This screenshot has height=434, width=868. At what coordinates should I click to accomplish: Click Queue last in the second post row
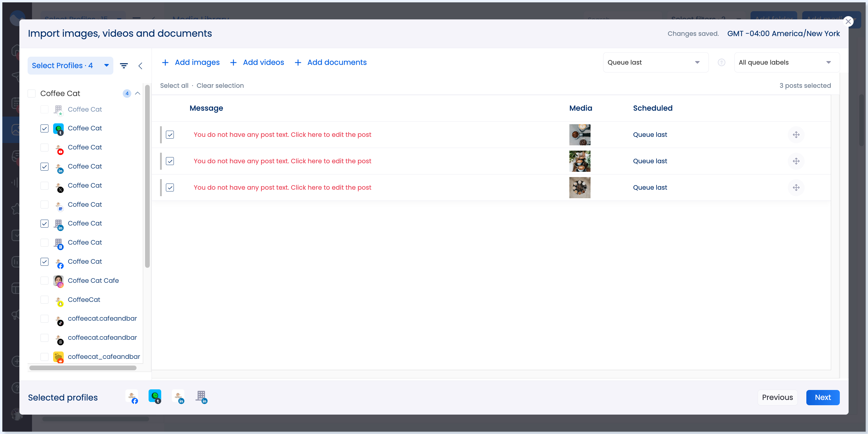(x=650, y=161)
